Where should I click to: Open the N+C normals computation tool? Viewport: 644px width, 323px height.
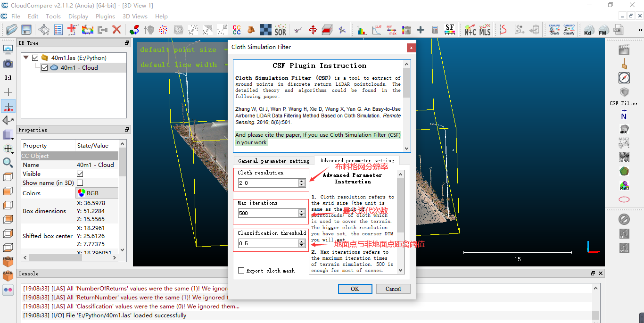pyautogui.click(x=470, y=29)
